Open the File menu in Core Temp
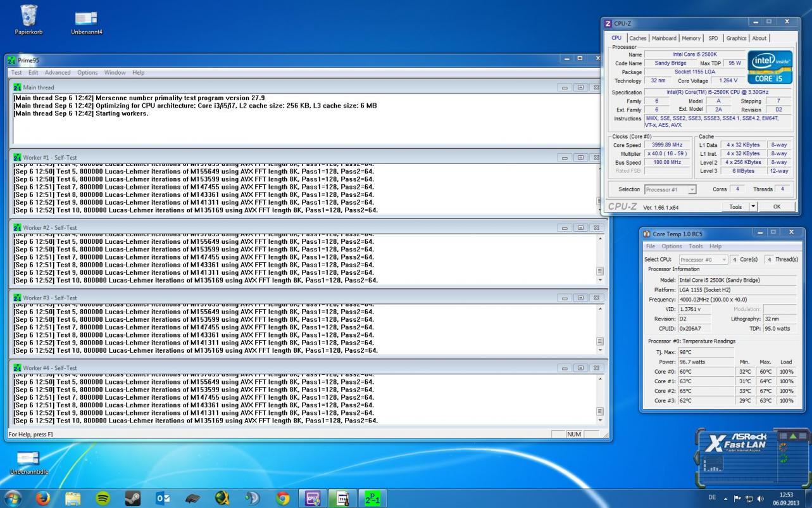812x508 pixels. click(650, 246)
